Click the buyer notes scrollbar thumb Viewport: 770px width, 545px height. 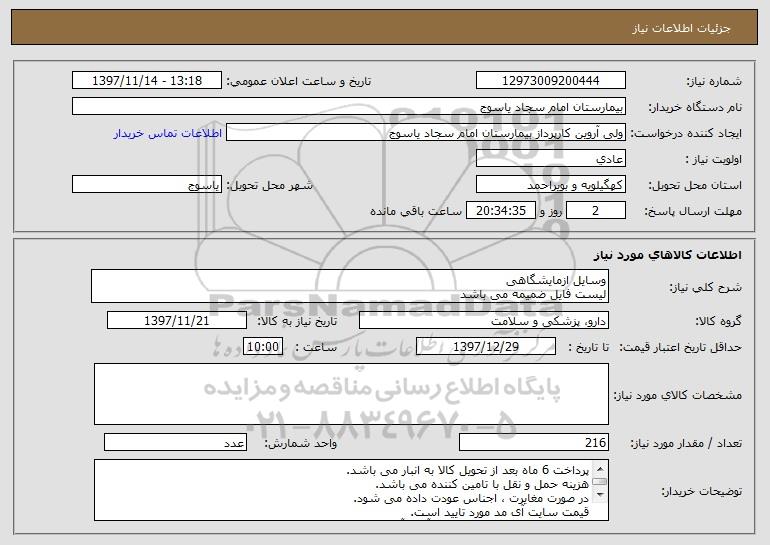click(600, 481)
